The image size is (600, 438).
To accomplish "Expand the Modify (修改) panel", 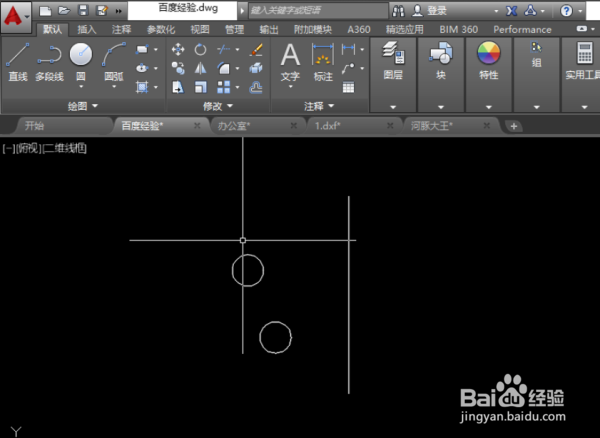I will tap(218, 106).
